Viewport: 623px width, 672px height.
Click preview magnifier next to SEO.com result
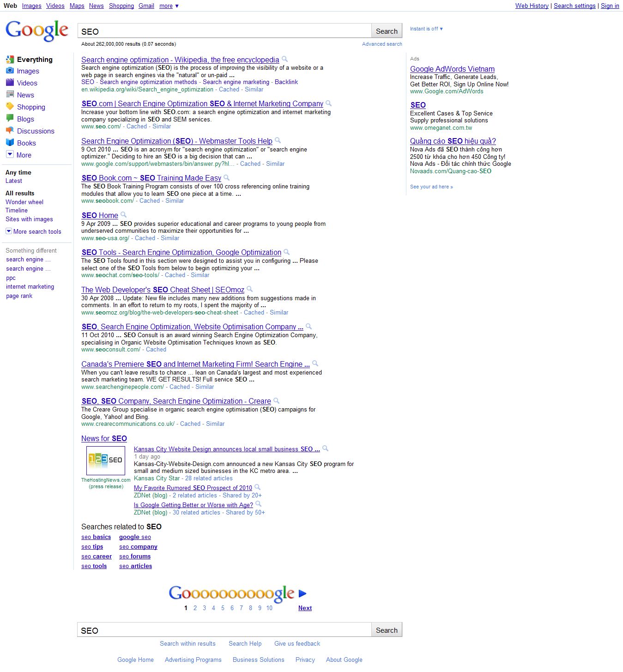pyautogui.click(x=329, y=103)
